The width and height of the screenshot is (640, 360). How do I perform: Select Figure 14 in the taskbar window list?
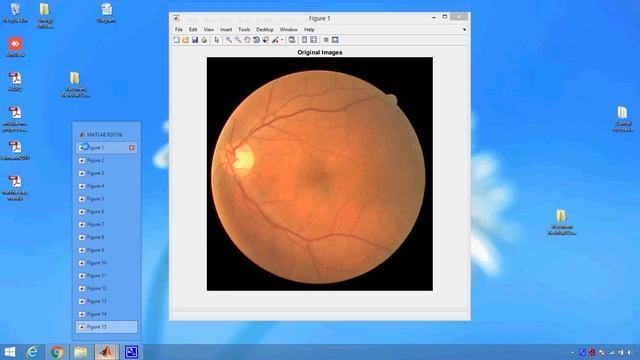[x=107, y=314]
